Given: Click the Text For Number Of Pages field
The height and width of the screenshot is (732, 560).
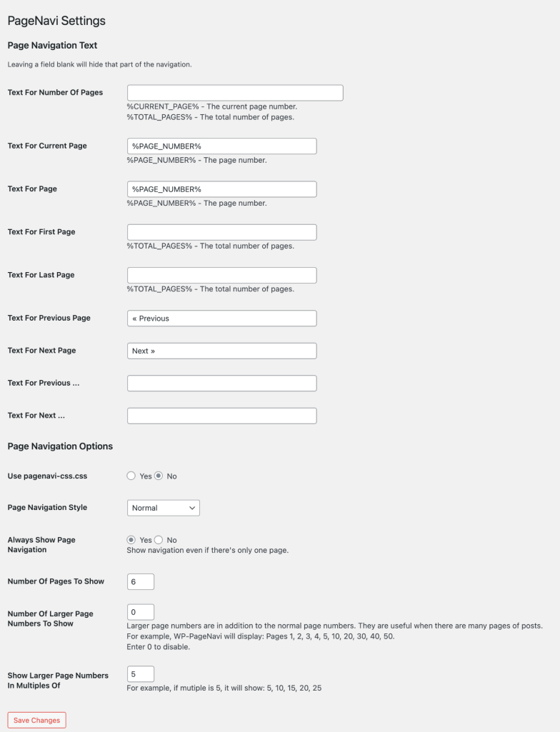Looking at the screenshot, I should 234,92.
